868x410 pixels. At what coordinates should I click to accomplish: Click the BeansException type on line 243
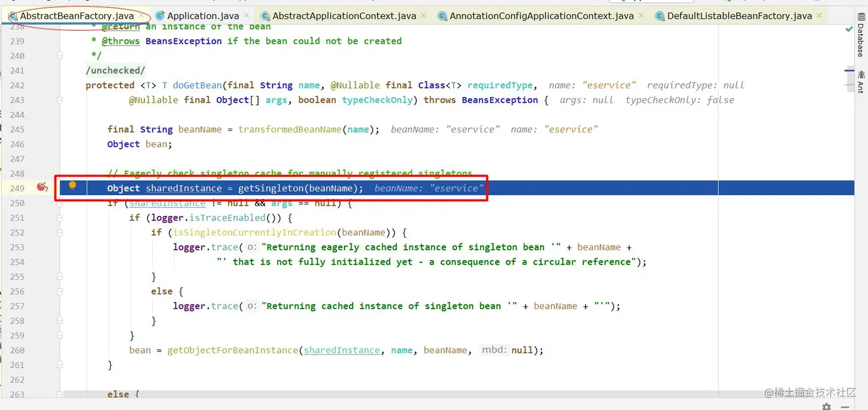(499, 100)
